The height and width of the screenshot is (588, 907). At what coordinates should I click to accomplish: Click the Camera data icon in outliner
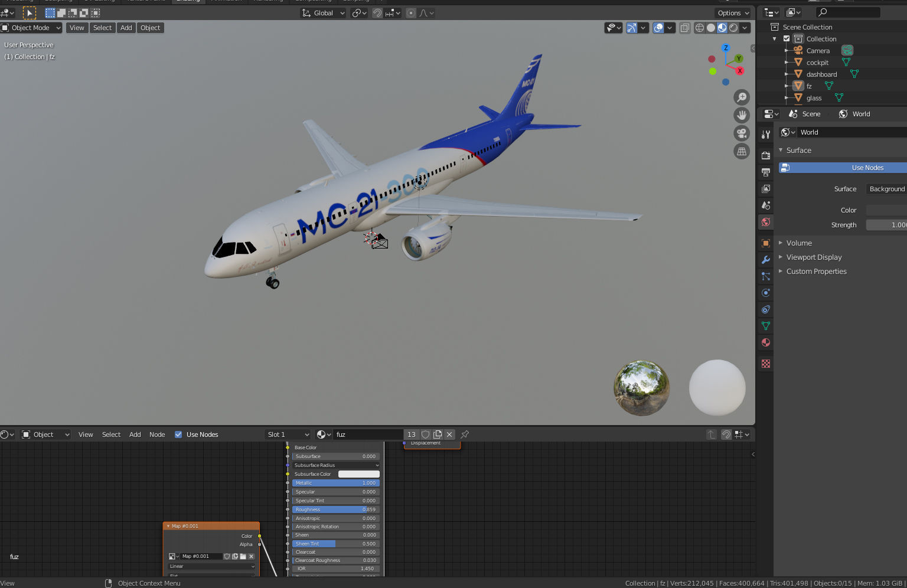847,51
